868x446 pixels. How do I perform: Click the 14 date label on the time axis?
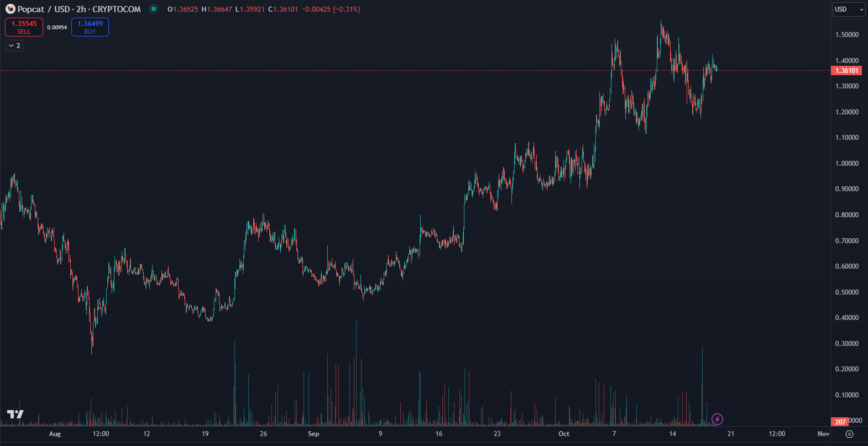pos(672,434)
